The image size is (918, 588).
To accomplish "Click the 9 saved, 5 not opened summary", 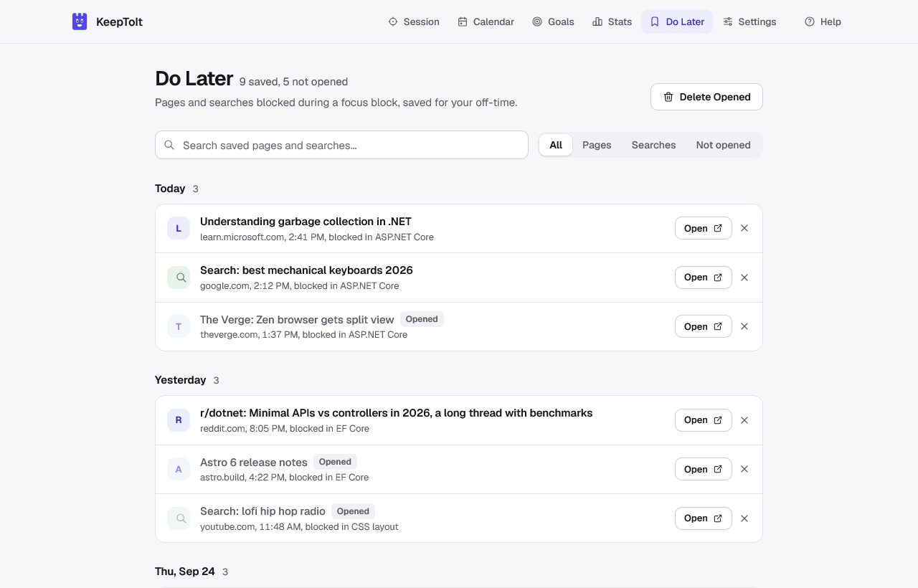I will 293,82.
